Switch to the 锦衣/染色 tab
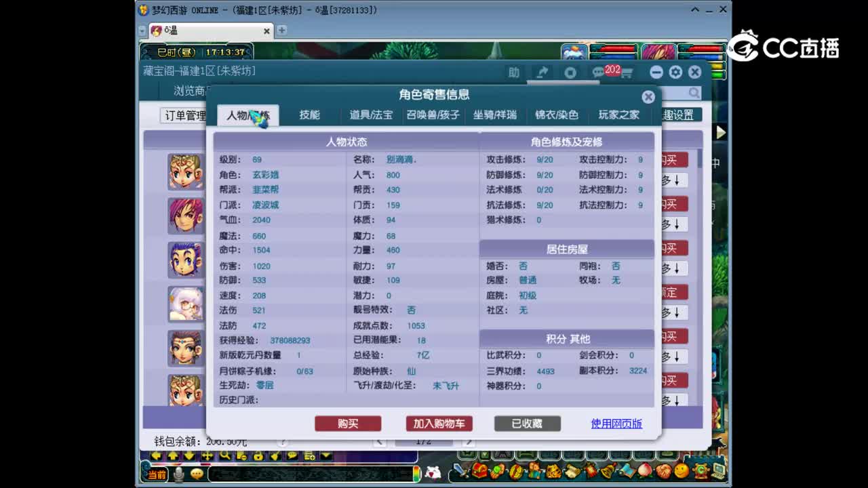Screen dimensions: 868x488 pyautogui.click(x=557, y=115)
